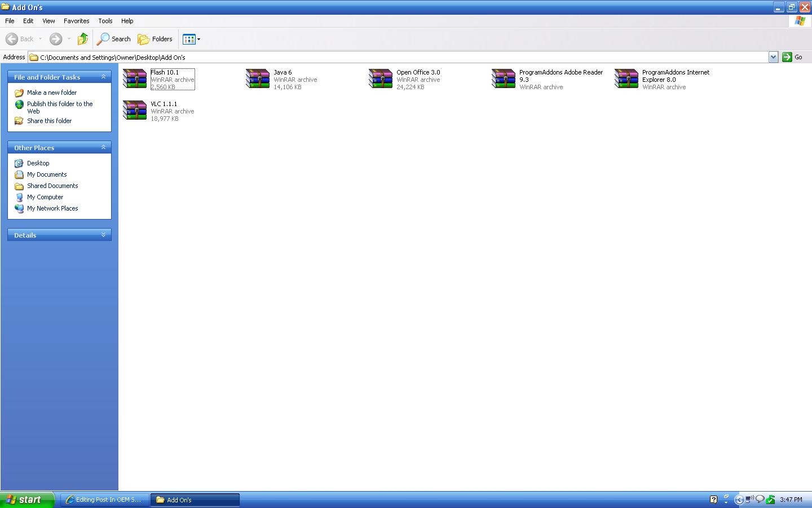812x508 pixels.
Task: Open the address bar dropdown list
Action: coord(773,57)
